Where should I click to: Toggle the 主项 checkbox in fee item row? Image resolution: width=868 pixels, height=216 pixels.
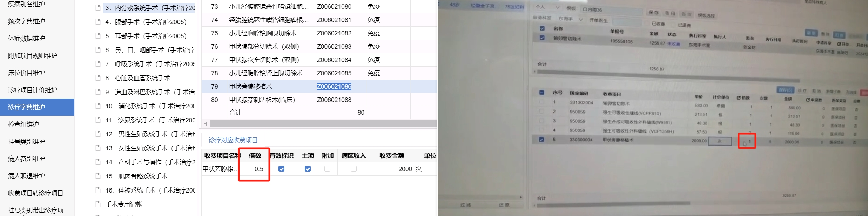pos(308,169)
